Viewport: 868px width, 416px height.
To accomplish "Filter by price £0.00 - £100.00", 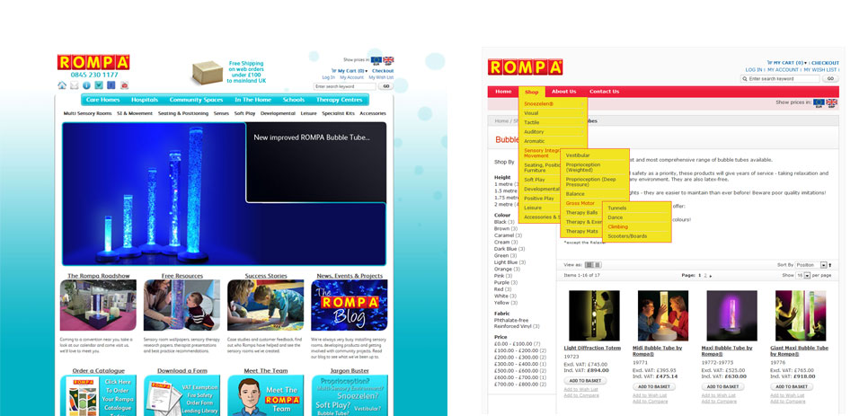I will [x=513, y=344].
